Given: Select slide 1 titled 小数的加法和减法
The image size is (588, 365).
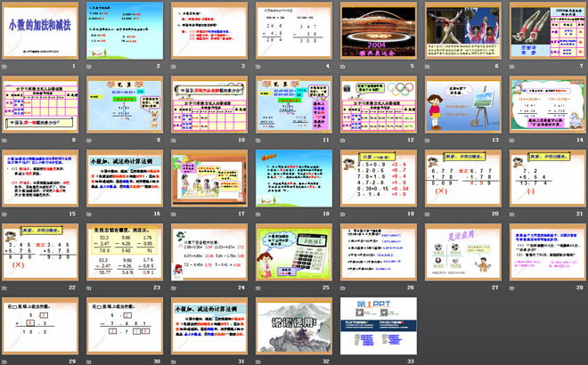Looking at the screenshot, I should coord(41,29).
